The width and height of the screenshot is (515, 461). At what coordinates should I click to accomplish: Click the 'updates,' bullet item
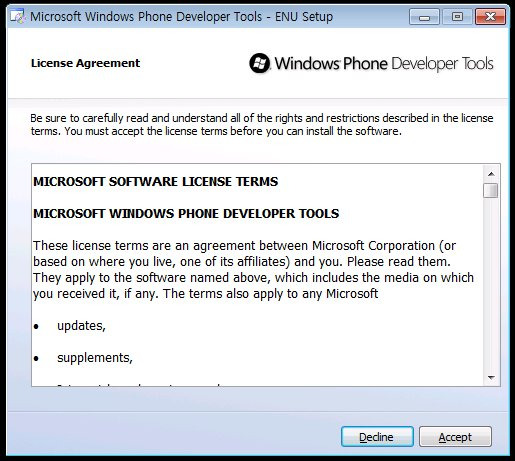pos(81,326)
